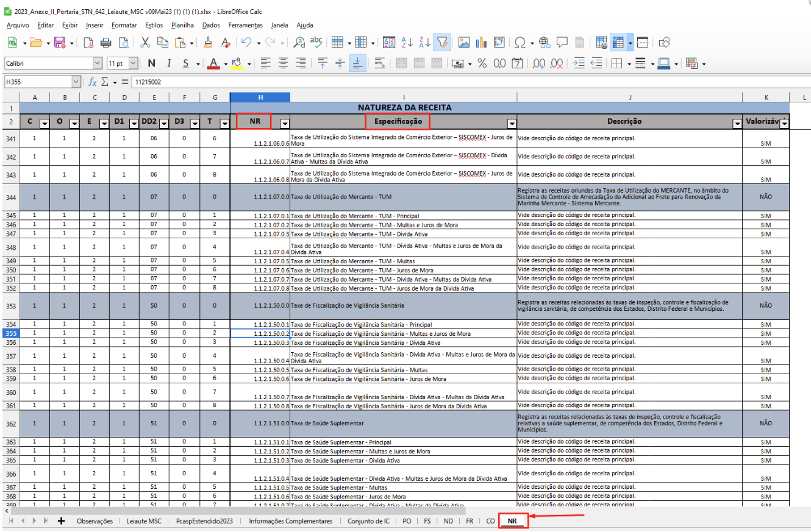The height and width of the screenshot is (532, 811).
Task: Click the Print icon
Action: point(106,42)
